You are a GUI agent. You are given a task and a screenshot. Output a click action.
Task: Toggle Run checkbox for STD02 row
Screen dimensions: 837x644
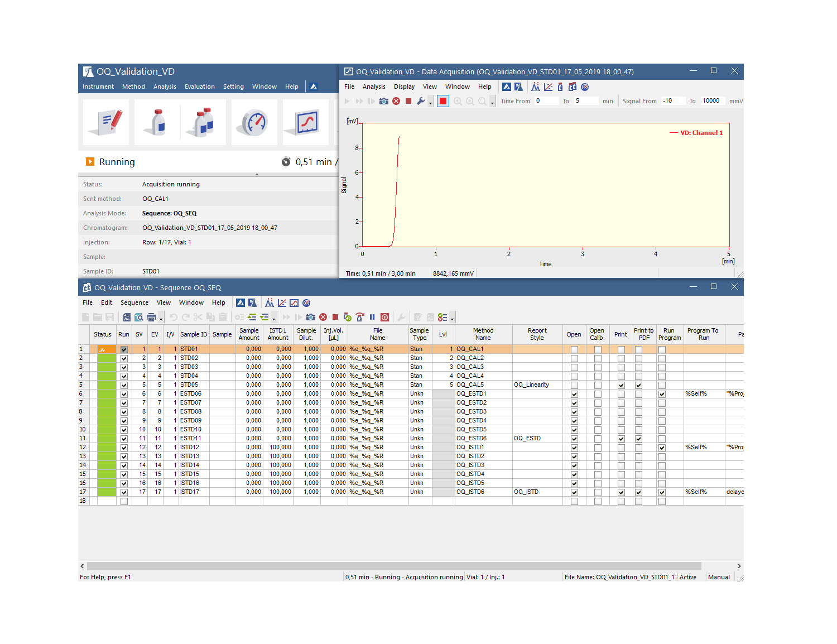click(124, 358)
